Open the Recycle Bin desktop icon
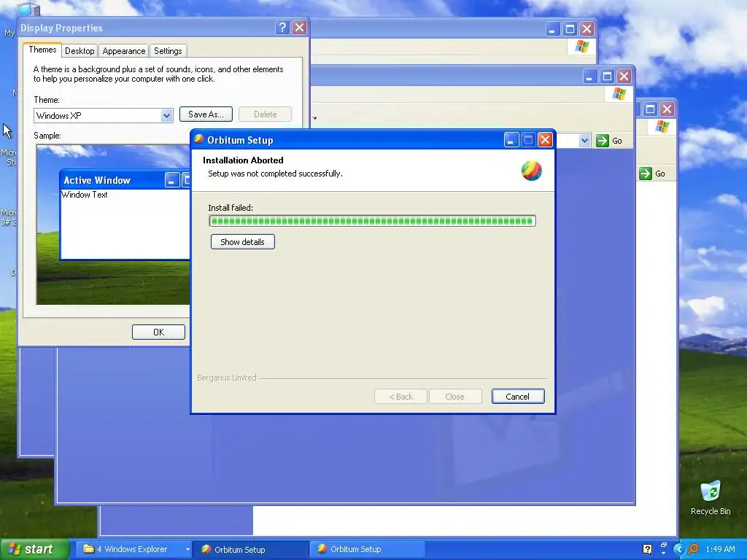 click(x=711, y=497)
